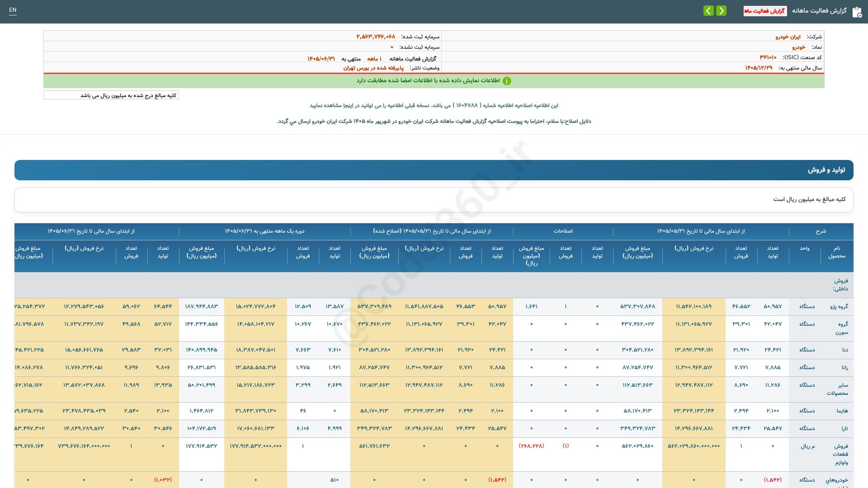Viewport: 868px width, 488px height.
Task: Click the گروه سورن row name
Action: tap(841, 328)
